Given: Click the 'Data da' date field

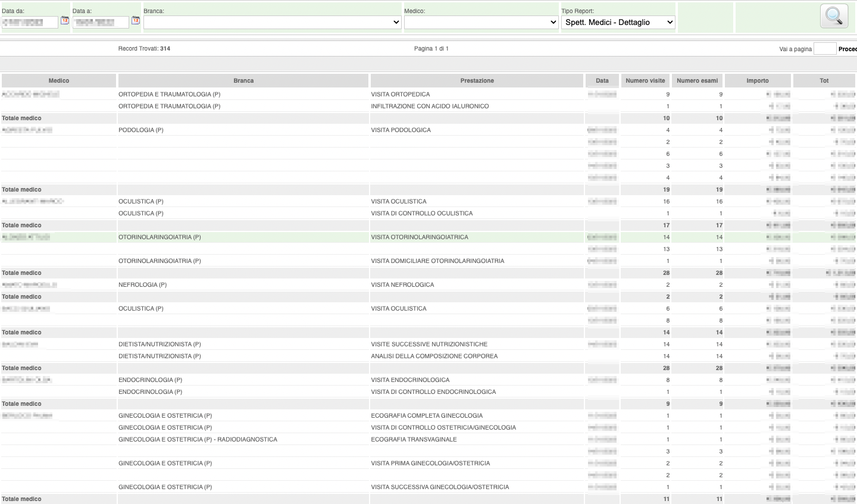Looking at the screenshot, I should point(30,22).
